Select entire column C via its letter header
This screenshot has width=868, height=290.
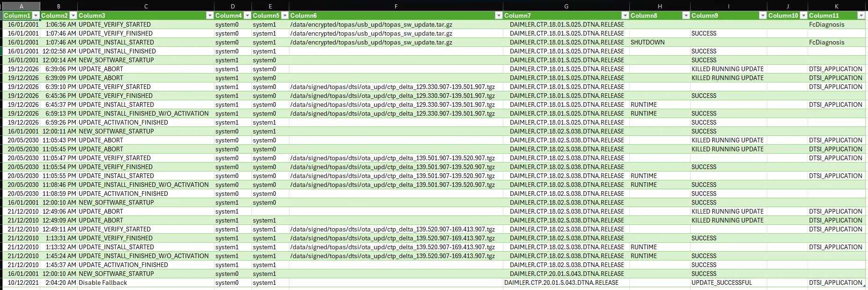146,7
